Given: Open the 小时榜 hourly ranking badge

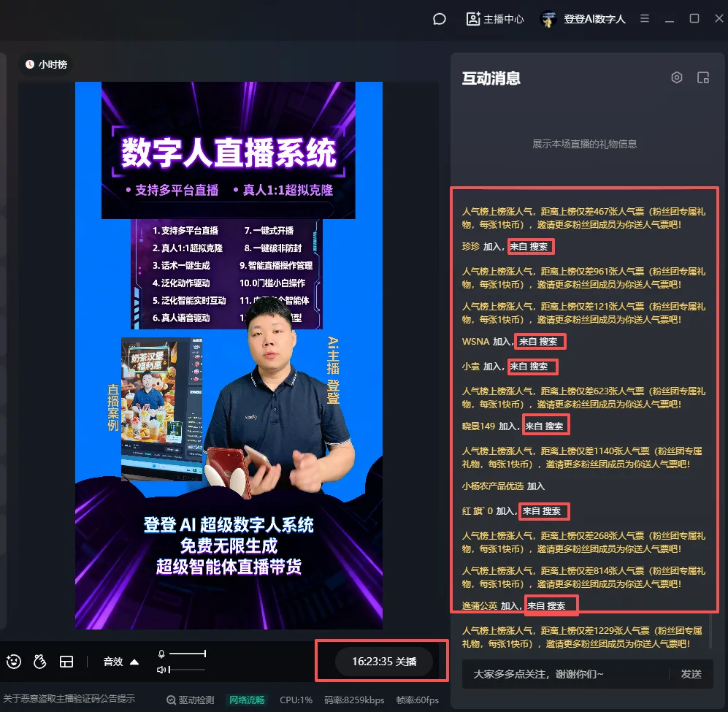Looking at the screenshot, I should point(46,64).
